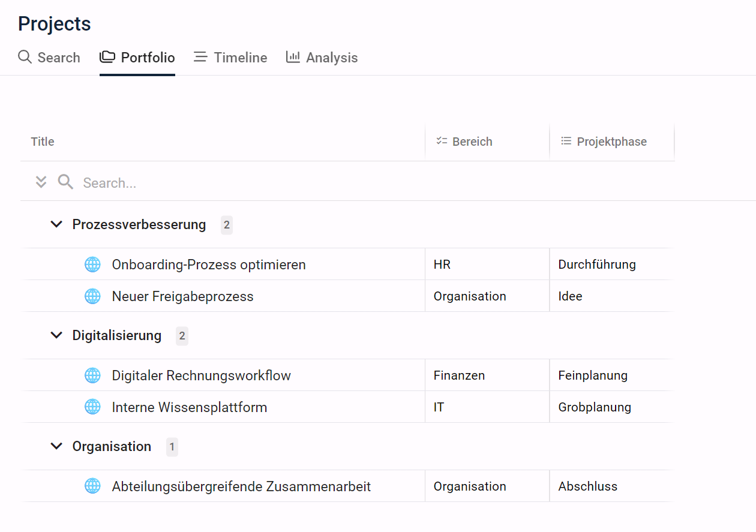Collapse the Digitalisierung group chevron
The image size is (756, 532).
click(56, 335)
